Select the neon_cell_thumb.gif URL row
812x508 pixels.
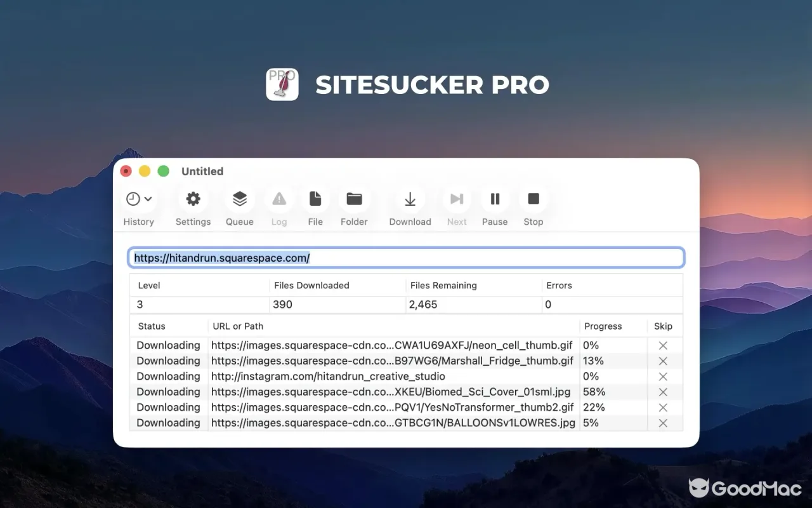tap(406, 345)
